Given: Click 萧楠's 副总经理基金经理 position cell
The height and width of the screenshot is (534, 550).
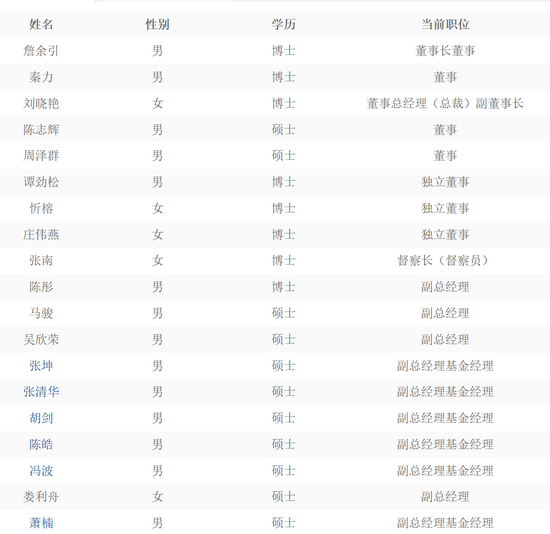Looking at the screenshot, I should tap(445, 523).
